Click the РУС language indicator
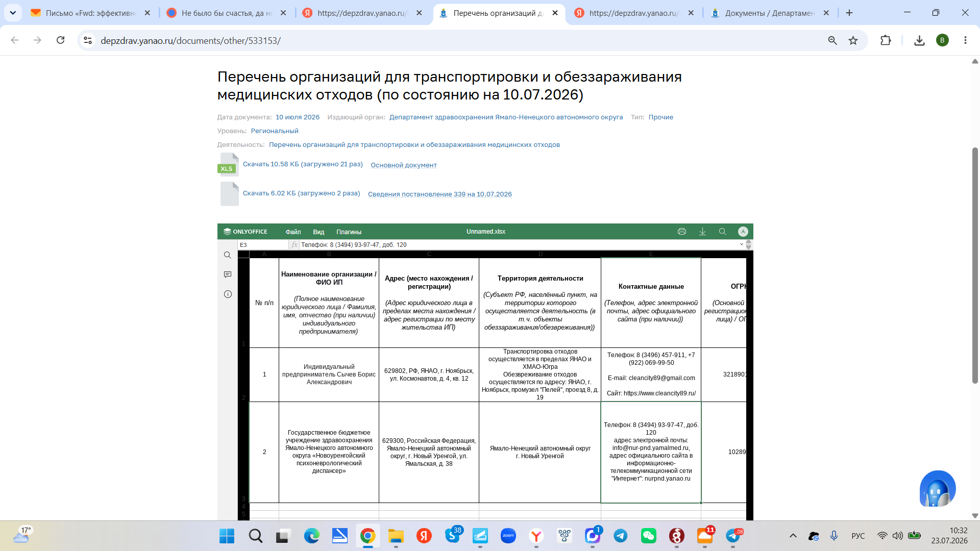This screenshot has height=551, width=980. [858, 536]
